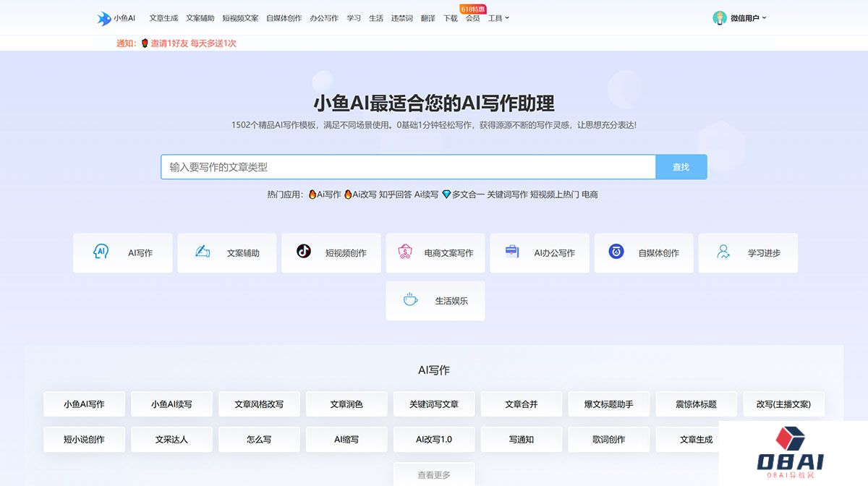This screenshot has height=486, width=868.
Task: Click the 电商文案写作 shop icon
Action: 405,252
